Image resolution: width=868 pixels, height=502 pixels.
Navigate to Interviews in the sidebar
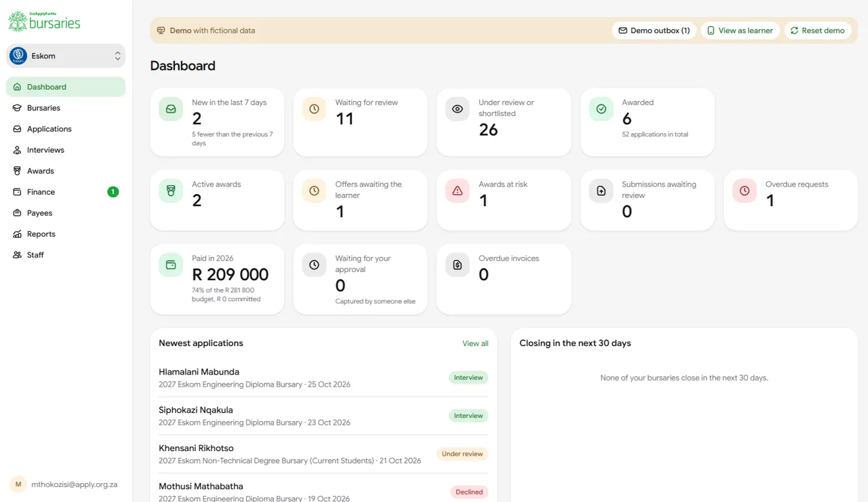tap(66, 150)
